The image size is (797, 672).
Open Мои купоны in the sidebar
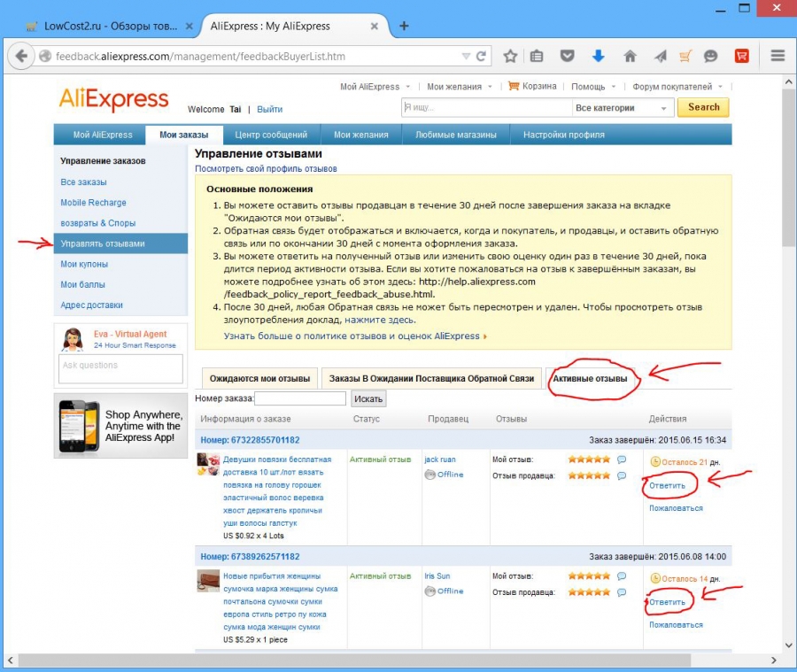pyautogui.click(x=84, y=265)
